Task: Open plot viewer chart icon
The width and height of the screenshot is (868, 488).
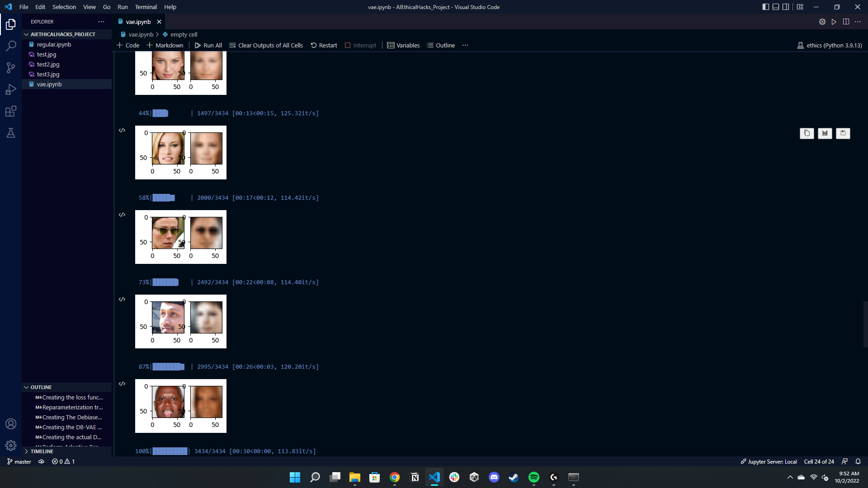Action: coord(825,133)
